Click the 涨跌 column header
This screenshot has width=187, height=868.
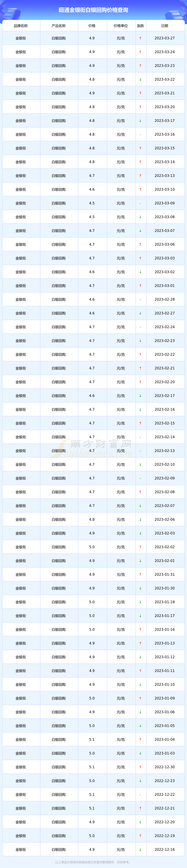(x=141, y=26)
